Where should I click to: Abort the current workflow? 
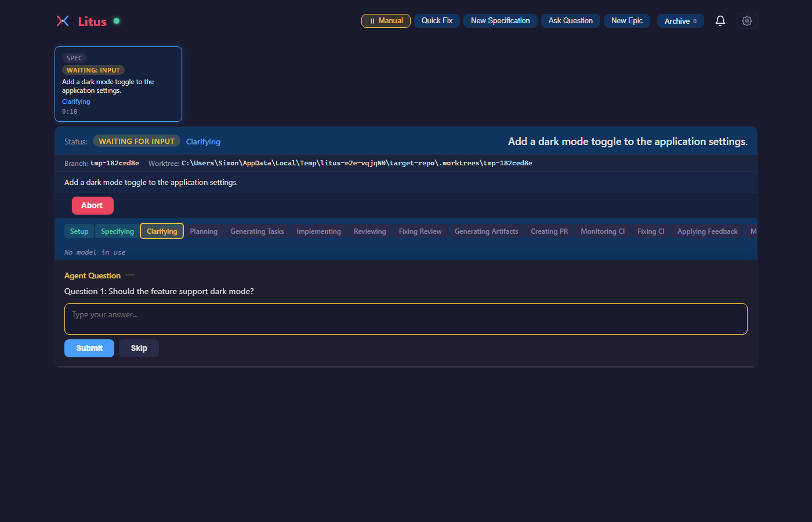[x=93, y=205]
